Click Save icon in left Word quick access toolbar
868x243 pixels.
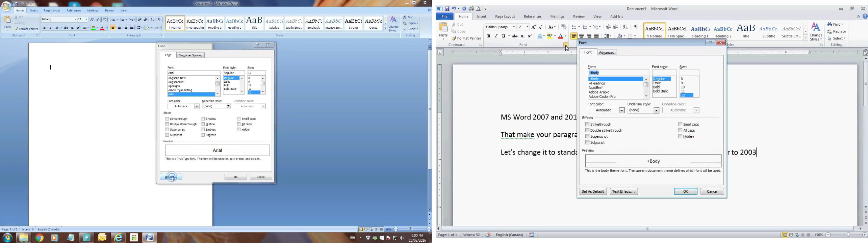(x=17, y=4)
